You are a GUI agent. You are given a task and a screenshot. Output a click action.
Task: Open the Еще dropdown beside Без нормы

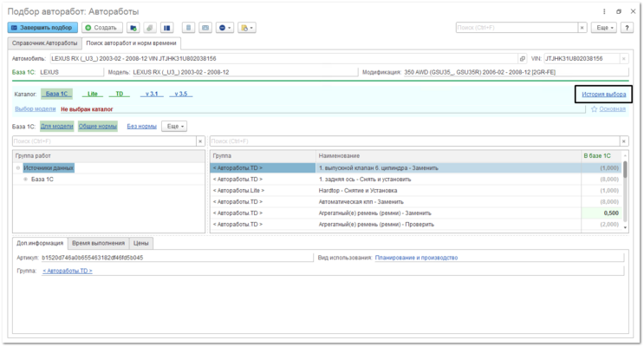click(174, 126)
